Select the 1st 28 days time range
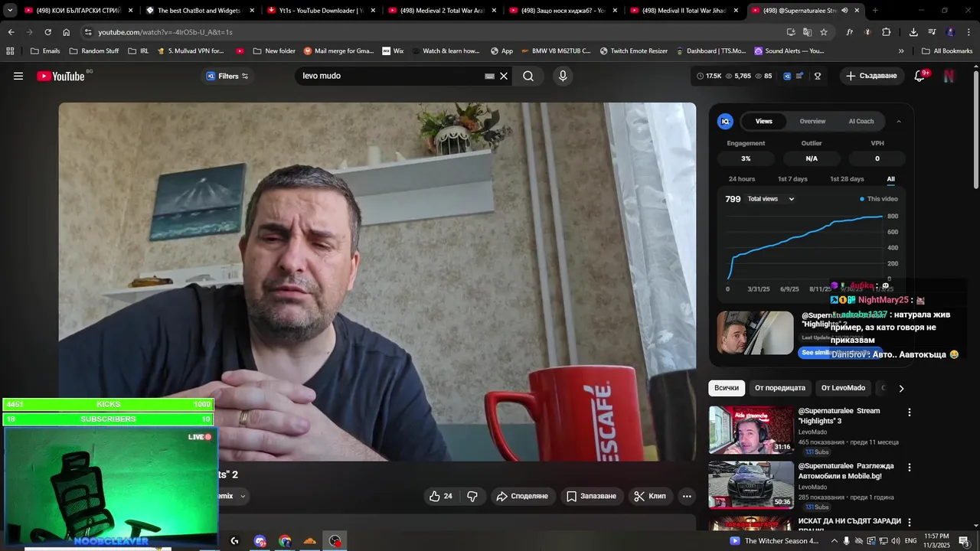980x551 pixels. tap(847, 179)
